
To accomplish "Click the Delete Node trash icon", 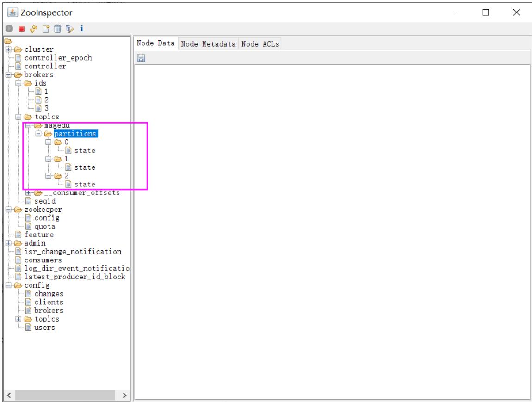I will pos(58,29).
